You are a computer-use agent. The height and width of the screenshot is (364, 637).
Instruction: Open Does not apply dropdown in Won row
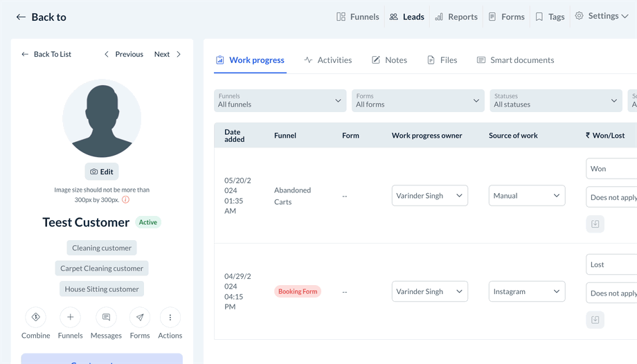point(611,197)
